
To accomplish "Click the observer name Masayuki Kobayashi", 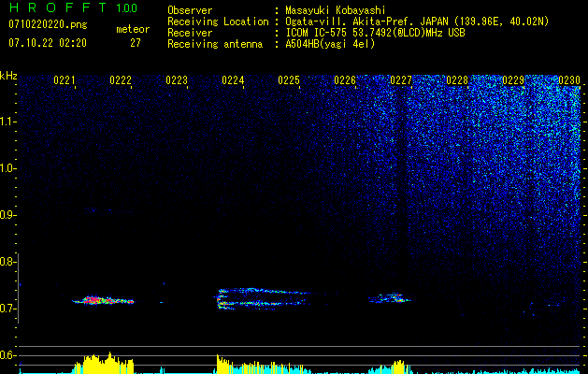I will (x=336, y=10).
